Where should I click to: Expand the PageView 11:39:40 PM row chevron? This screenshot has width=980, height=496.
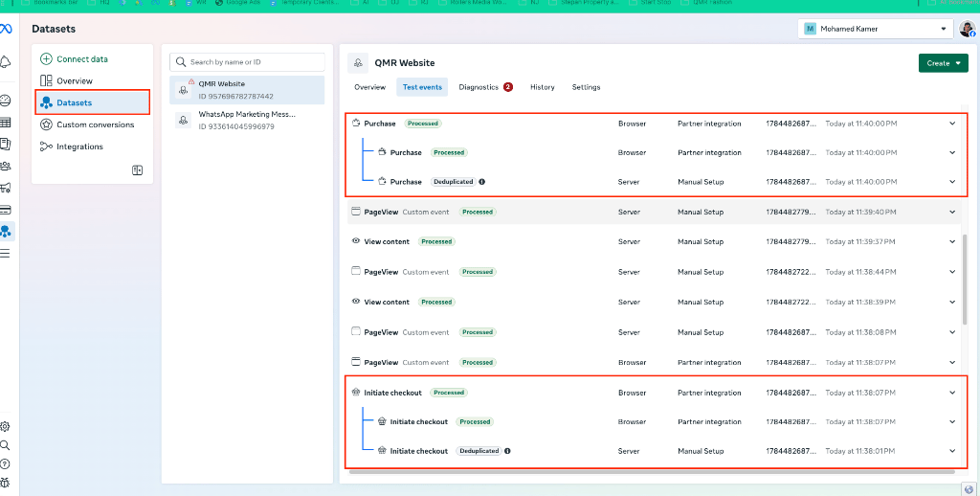click(x=952, y=212)
